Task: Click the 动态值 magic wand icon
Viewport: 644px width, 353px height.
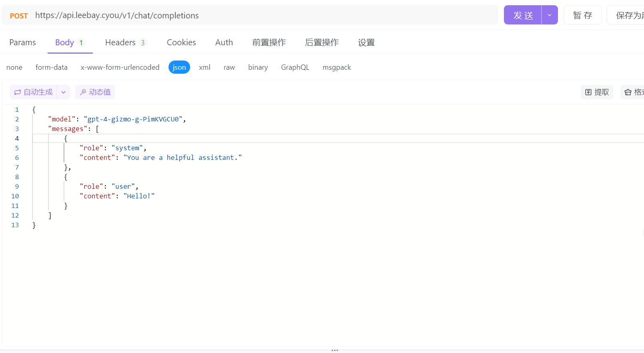Action: (83, 92)
